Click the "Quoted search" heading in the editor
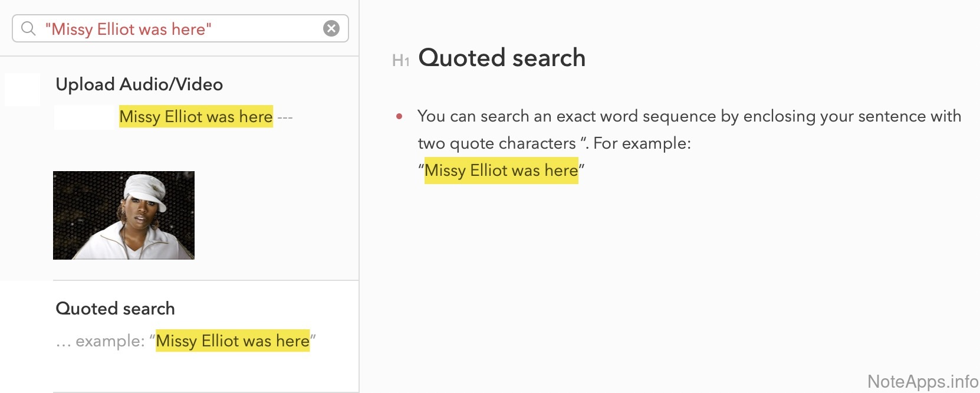980x393 pixels. (502, 58)
